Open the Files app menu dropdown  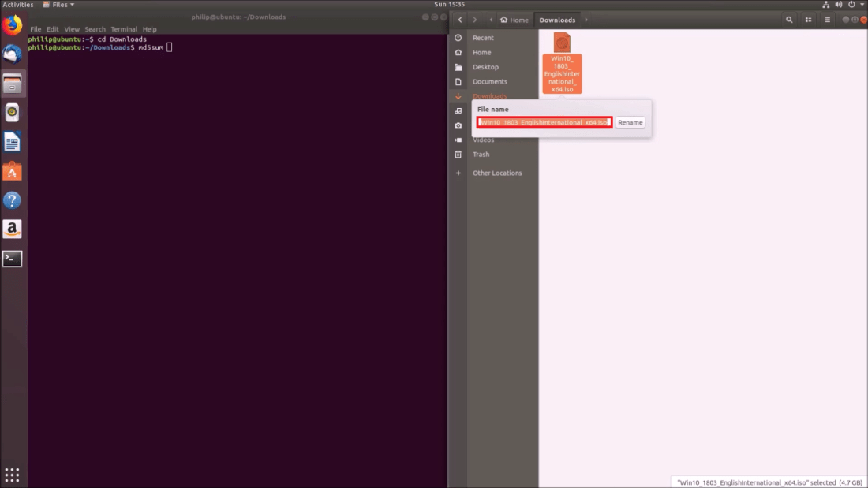[x=58, y=5]
